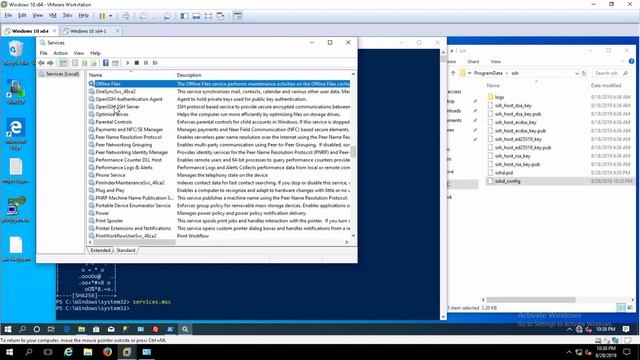640x360 pixels.
Task: Click the guest Windows Start button
Action: pos(8,329)
